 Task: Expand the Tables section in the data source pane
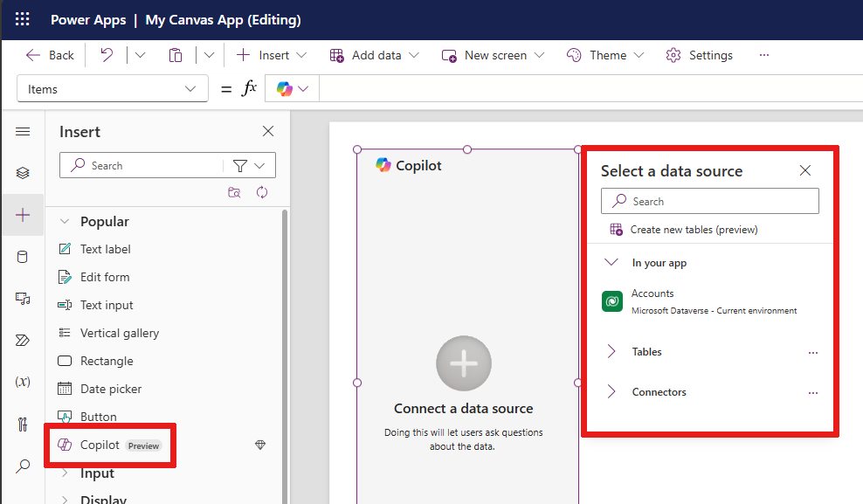(x=646, y=351)
